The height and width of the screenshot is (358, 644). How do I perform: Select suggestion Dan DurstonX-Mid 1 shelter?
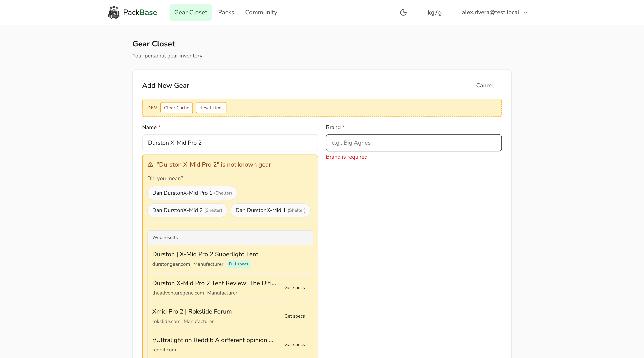coord(270,210)
